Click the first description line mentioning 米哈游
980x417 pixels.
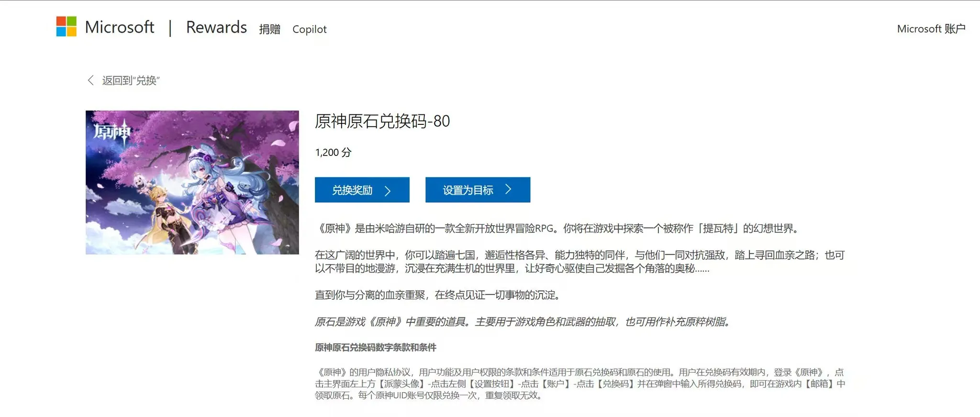(557, 229)
